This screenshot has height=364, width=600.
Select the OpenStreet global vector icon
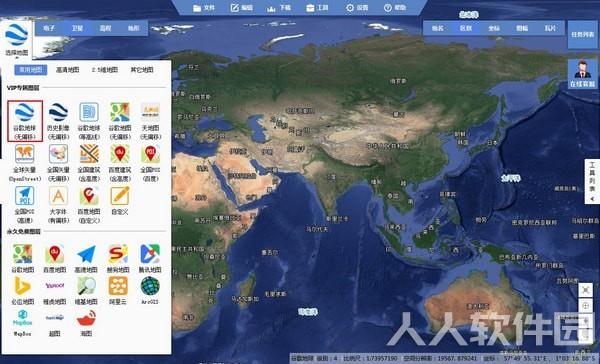[24, 154]
